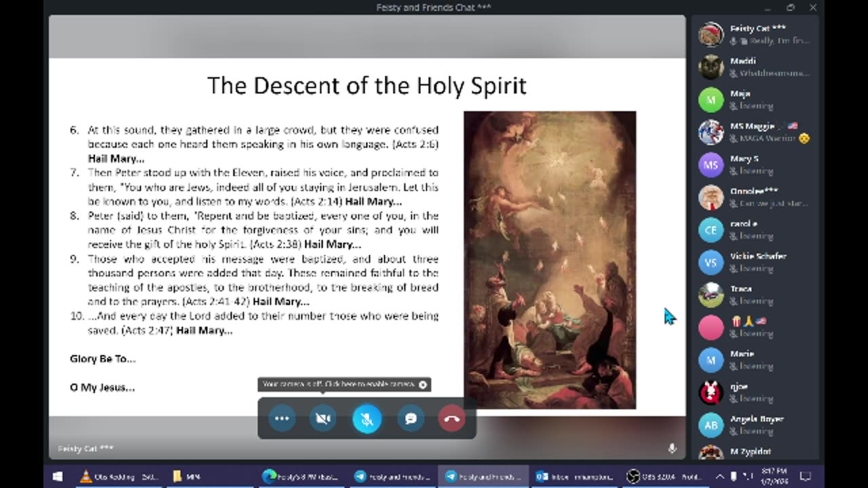Leave call with red hang-up button
Viewport: 868px width, 488px height.
pyautogui.click(x=452, y=419)
